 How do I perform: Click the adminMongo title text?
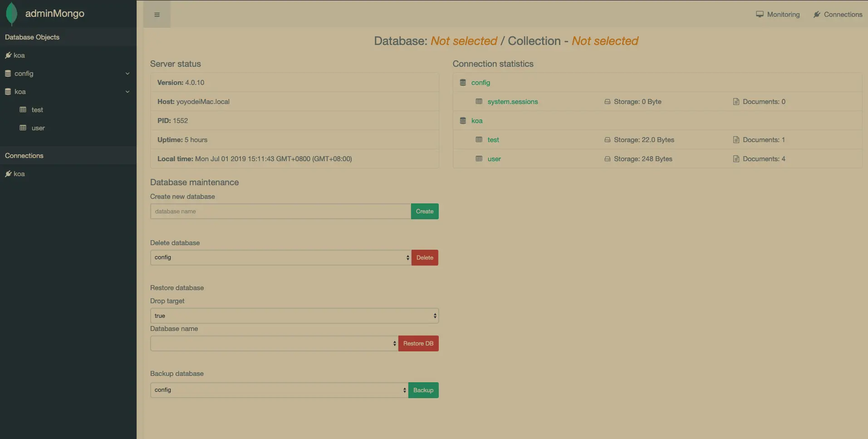55,14
